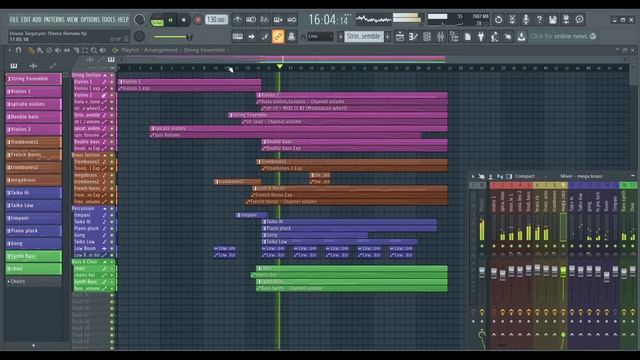640x360 pixels.
Task: Toggle the Playlist magnet snap icon
Action: [18, 50]
